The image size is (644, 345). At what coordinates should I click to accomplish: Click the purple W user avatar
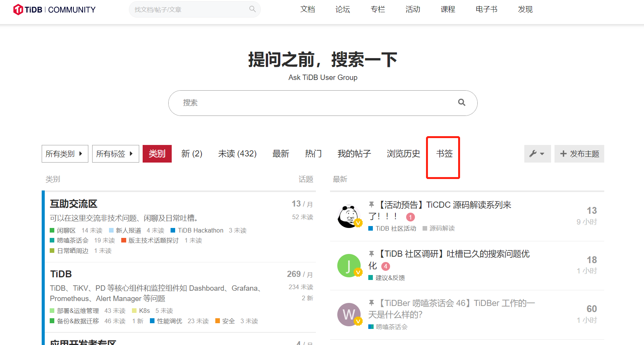(349, 315)
